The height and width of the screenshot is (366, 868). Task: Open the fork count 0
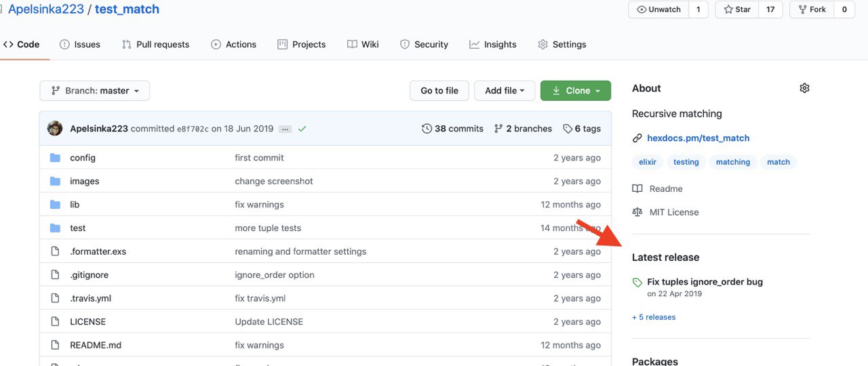844,9
